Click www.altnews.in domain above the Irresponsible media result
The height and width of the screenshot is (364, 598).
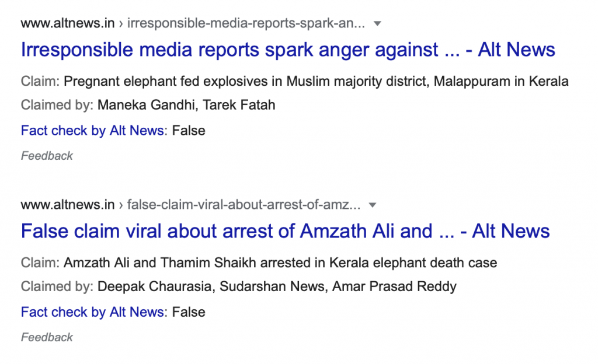[67, 24]
